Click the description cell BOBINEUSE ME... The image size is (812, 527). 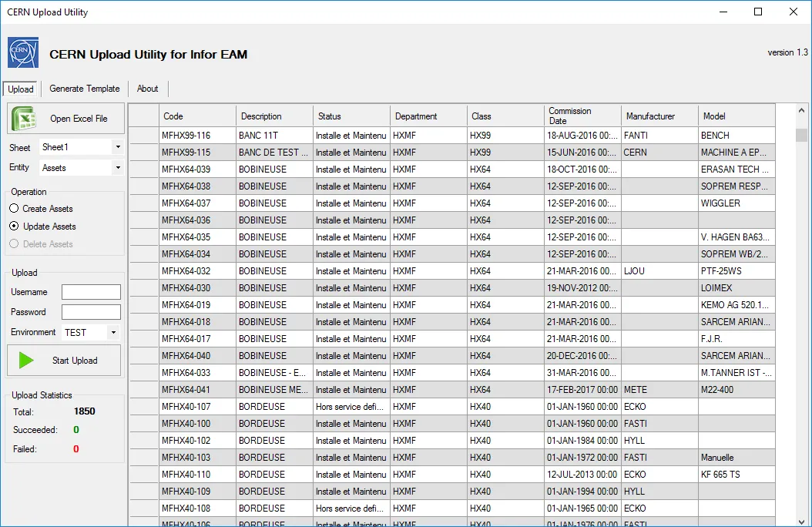point(274,389)
